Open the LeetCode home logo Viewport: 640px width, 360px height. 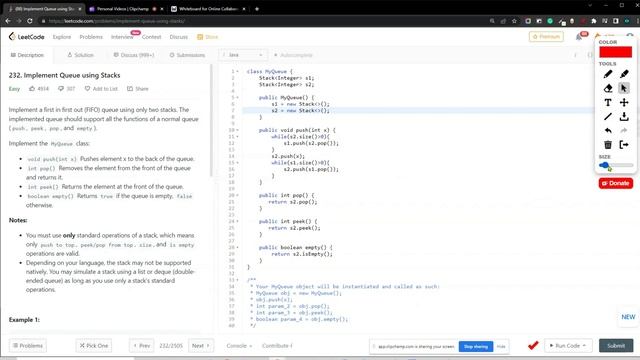[27, 37]
